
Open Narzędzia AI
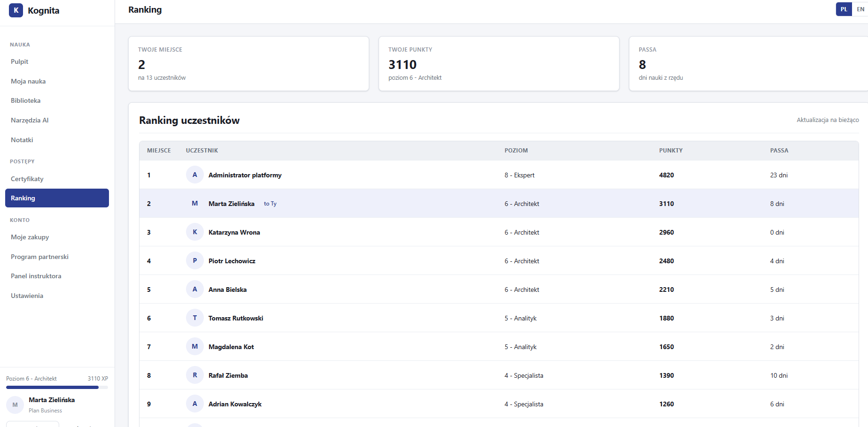[x=57, y=120]
